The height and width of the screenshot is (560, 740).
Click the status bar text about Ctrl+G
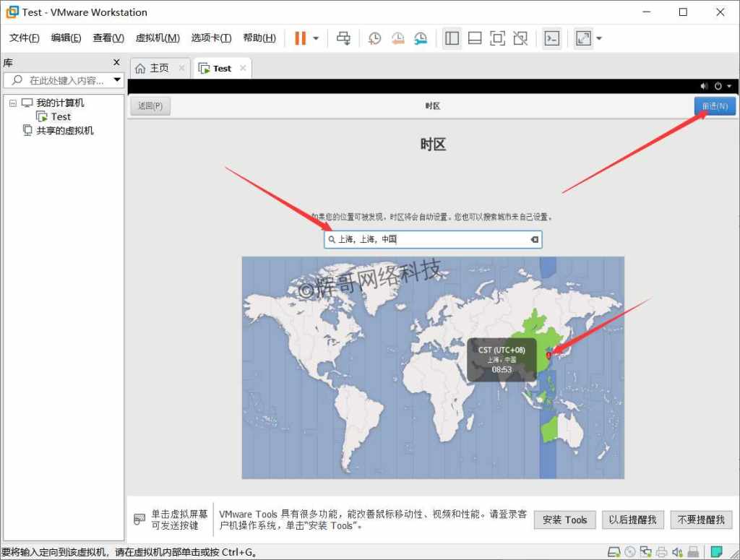(x=129, y=552)
